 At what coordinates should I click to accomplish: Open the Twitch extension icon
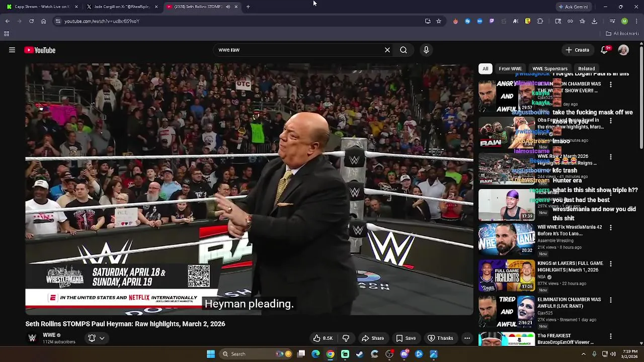[x=492, y=21]
